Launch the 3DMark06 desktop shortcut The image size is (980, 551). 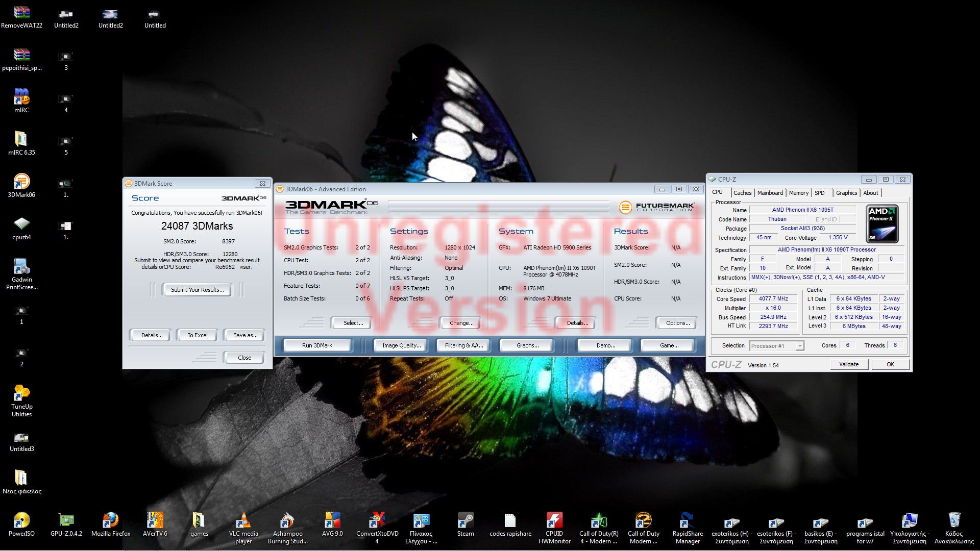[21, 186]
